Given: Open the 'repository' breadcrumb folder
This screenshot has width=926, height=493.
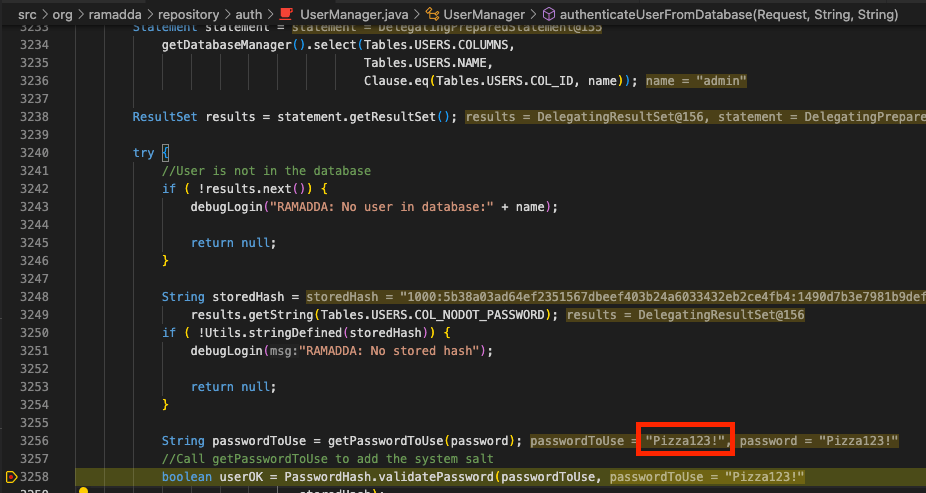Looking at the screenshot, I should [188, 14].
